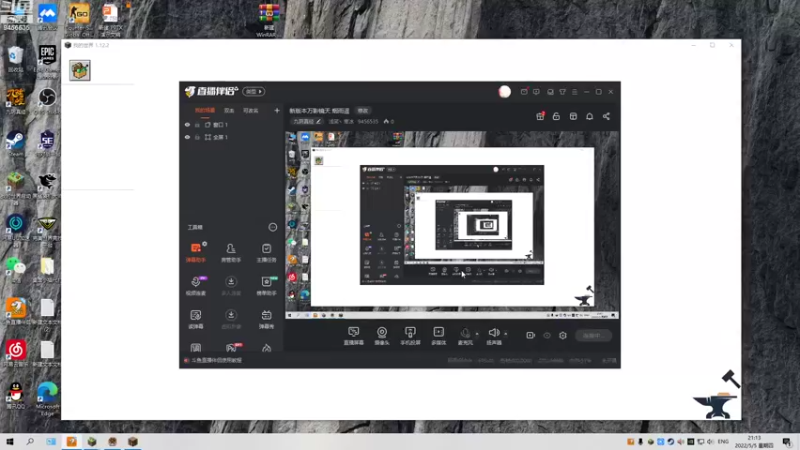The height and width of the screenshot is (450, 800).
Task: Hide the 窗口 1 source with eye icon
Action: coord(187,124)
